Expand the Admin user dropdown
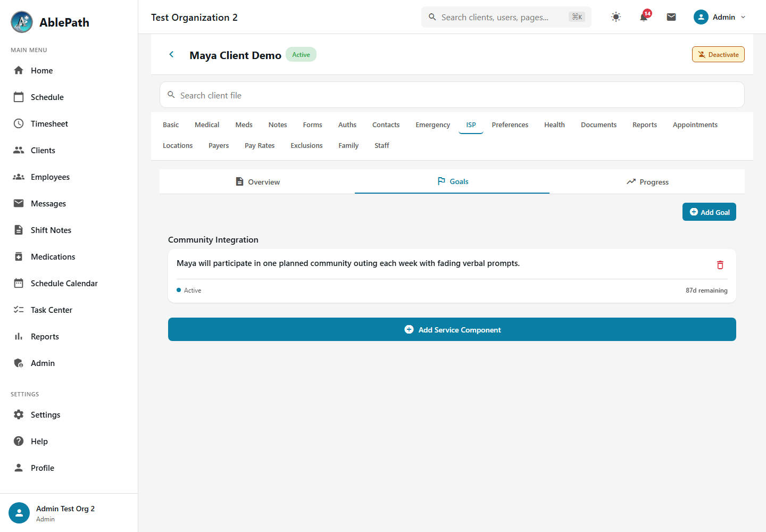This screenshot has height=532, width=766. [x=720, y=17]
